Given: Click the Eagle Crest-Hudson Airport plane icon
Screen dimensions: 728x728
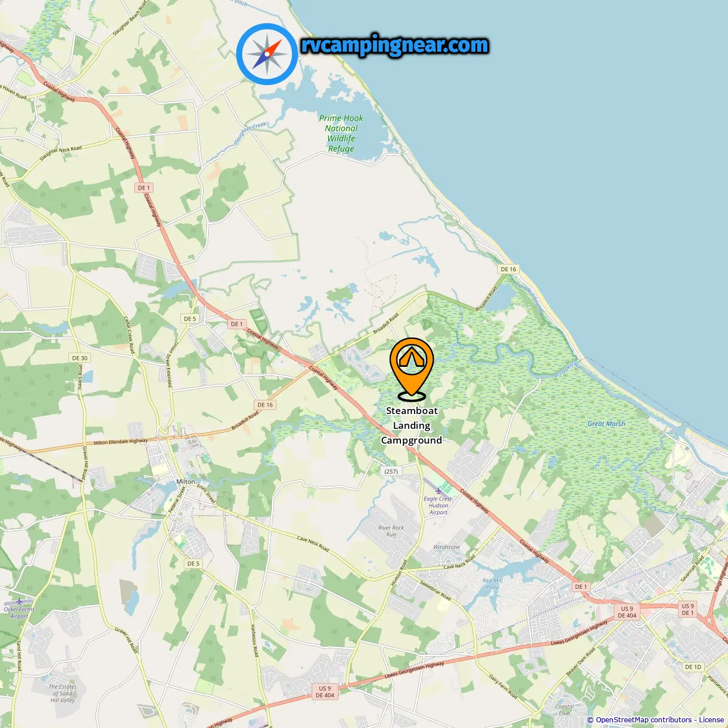Looking at the screenshot, I should click(438, 490).
